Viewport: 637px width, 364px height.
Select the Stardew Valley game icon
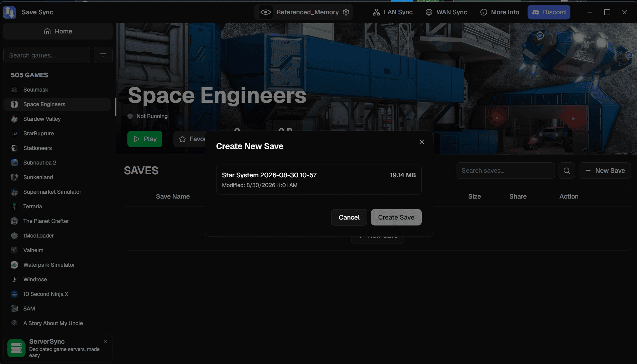14,119
